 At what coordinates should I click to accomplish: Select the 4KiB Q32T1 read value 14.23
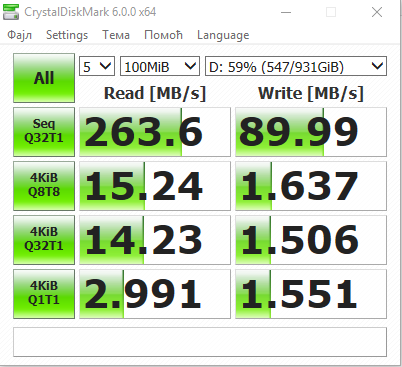coord(155,240)
